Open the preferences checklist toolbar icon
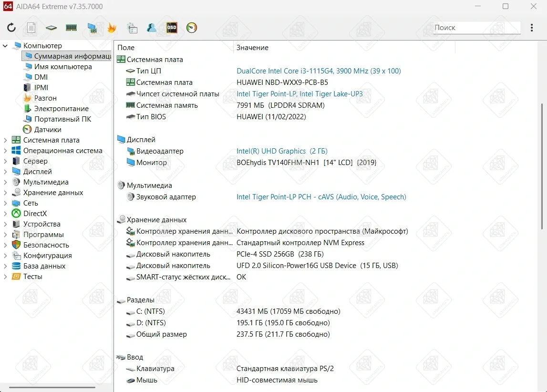The image size is (547, 392). pos(132,28)
